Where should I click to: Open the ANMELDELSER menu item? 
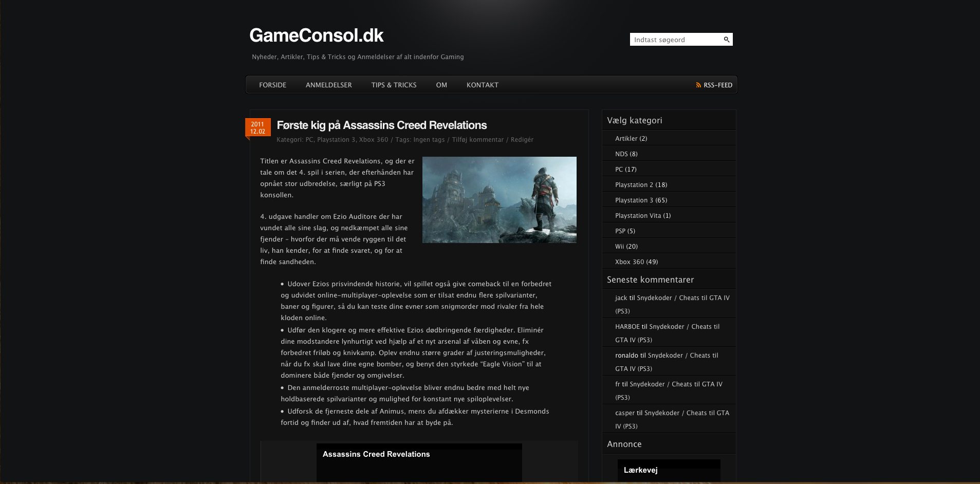[x=329, y=85]
